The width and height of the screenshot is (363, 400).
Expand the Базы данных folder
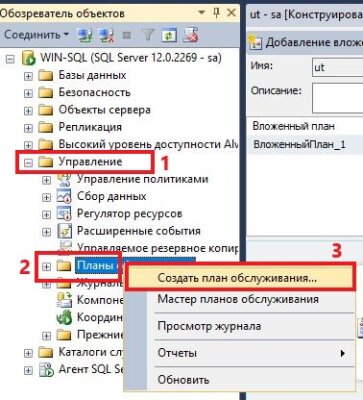pos(28,76)
